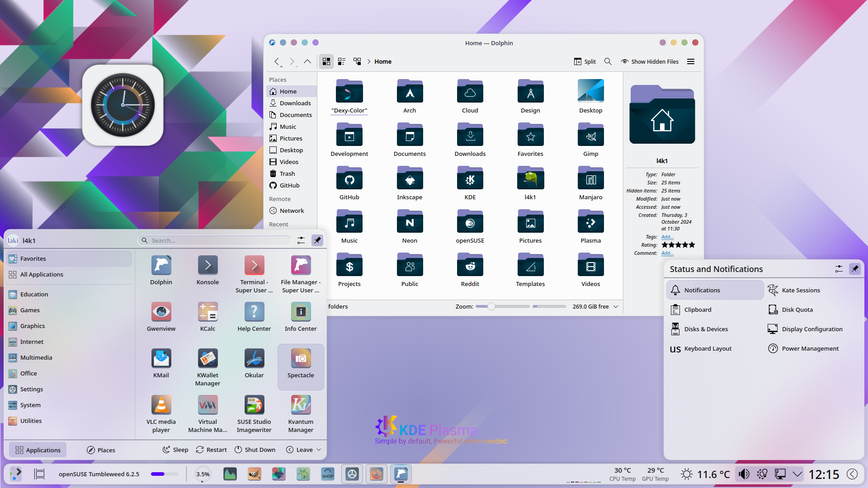Toggle pin on application launcher
The height and width of the screenshot is (488, 868).
(317, 240)
